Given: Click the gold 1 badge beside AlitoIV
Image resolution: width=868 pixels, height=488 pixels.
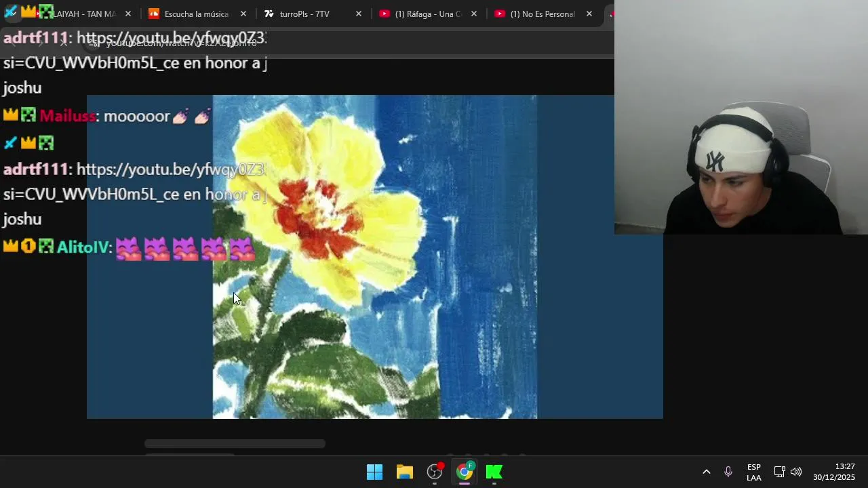Looking at the screenshot, I should click(28, 246).
